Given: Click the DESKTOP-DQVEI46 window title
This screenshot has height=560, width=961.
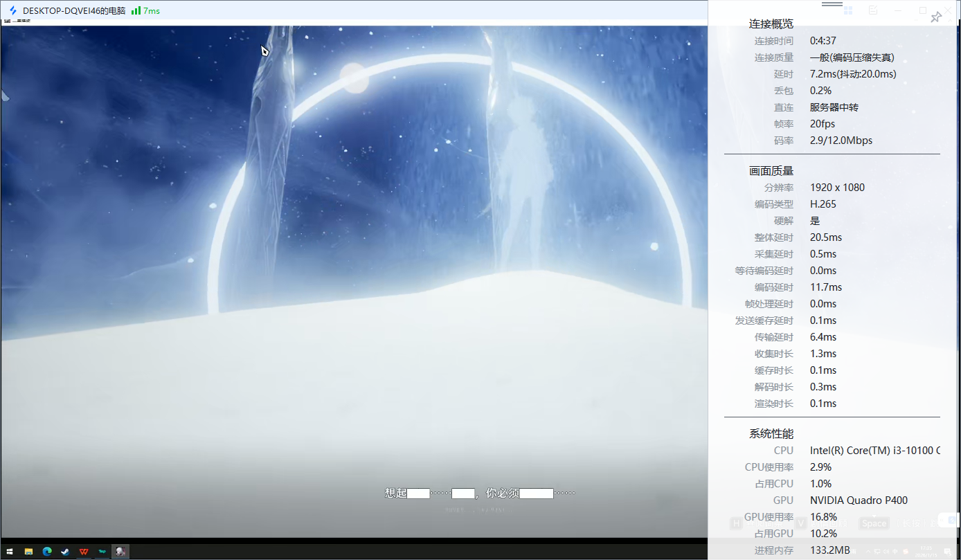Looking at the screenshot, I should click(73, 11).
